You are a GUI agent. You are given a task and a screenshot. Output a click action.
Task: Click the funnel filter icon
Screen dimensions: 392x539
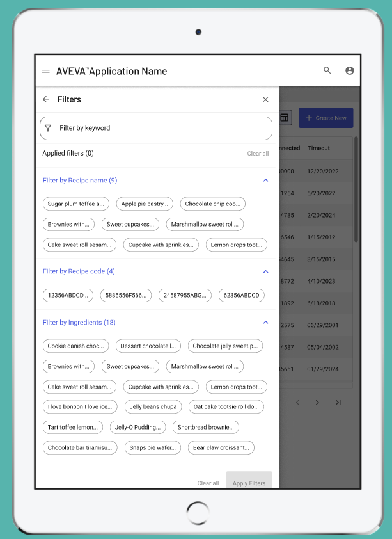(48, 128)
